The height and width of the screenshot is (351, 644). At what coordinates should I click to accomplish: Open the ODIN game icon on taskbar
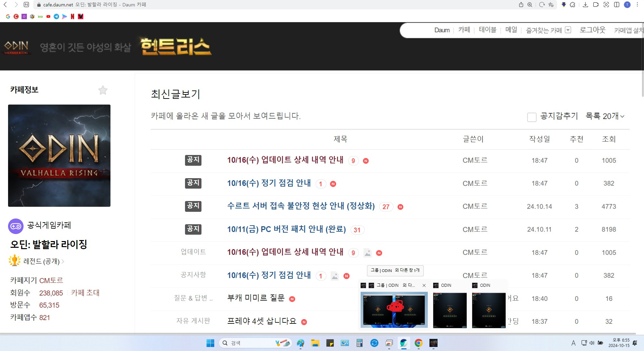coord(433,343)
